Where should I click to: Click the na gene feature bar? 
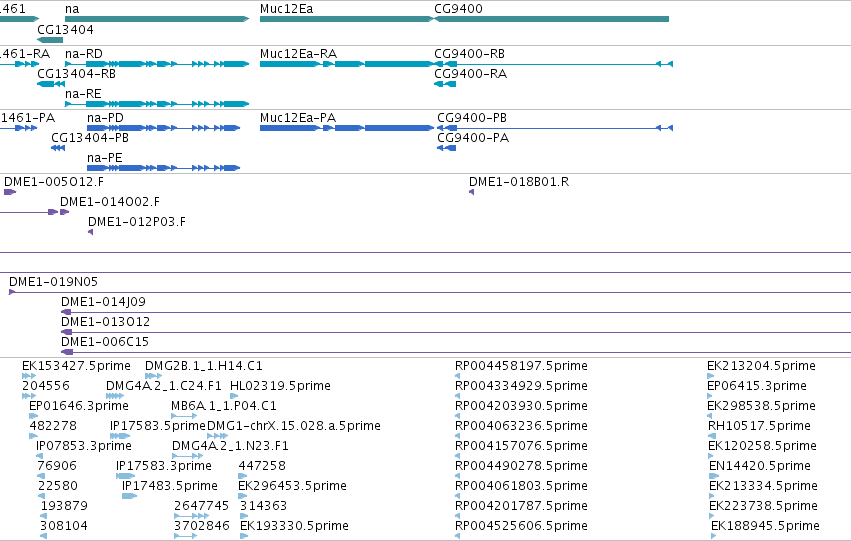(x=157, y=19)
